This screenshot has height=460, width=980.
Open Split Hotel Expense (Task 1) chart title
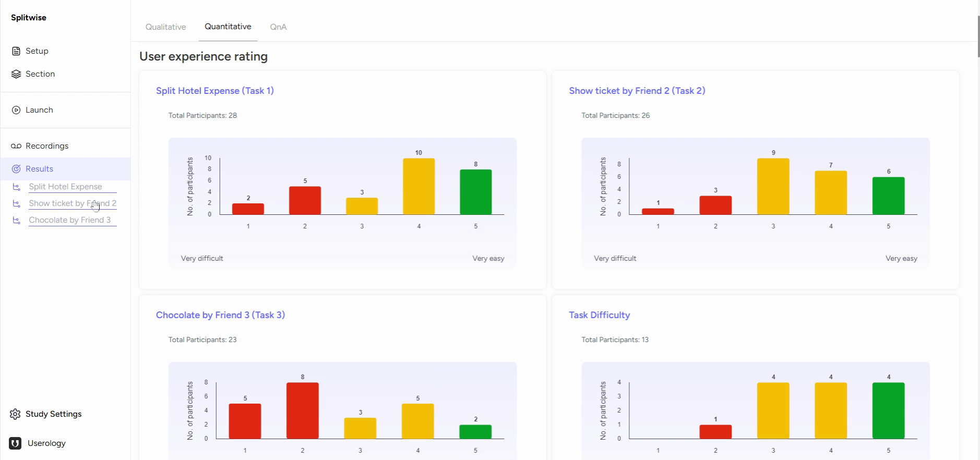tap(215, 91)
